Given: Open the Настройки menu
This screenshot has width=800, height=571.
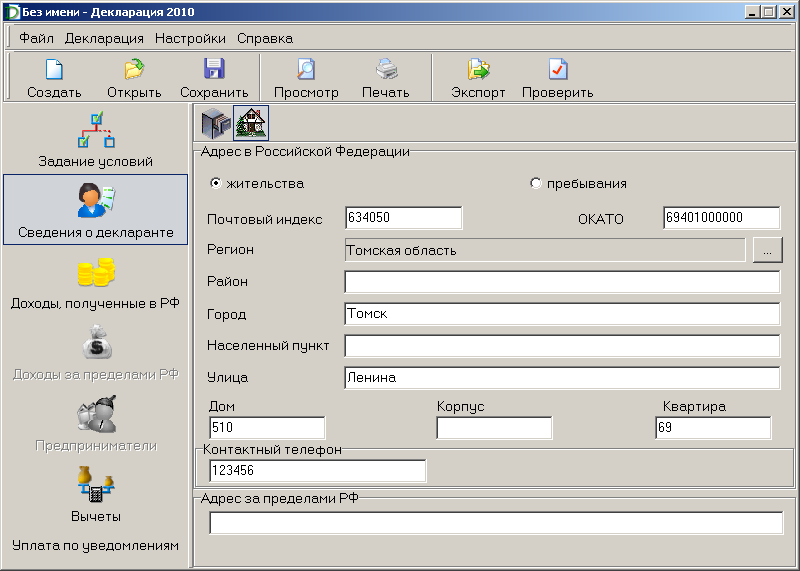Looking at the screenshot, I should pos(190,39).
